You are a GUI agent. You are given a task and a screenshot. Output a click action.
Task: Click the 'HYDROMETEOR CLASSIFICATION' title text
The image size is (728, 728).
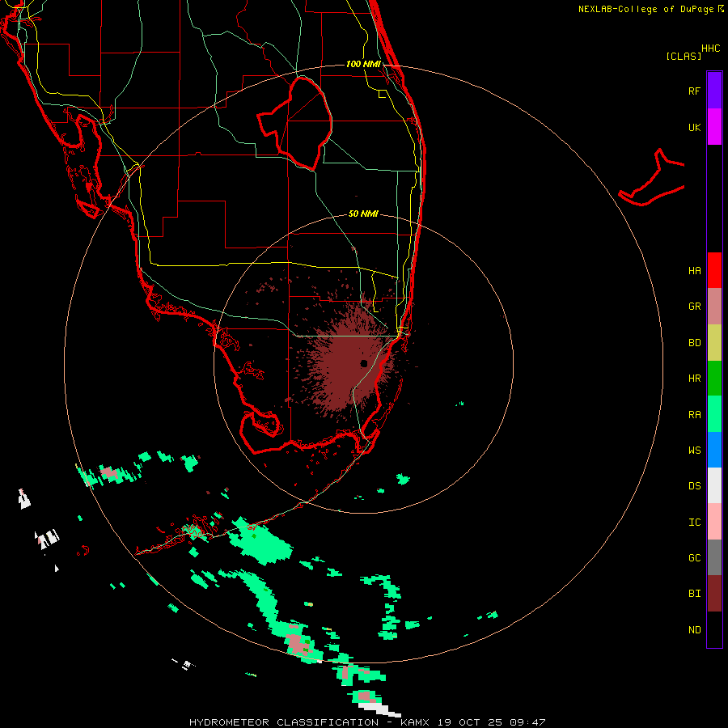point(284,722)
